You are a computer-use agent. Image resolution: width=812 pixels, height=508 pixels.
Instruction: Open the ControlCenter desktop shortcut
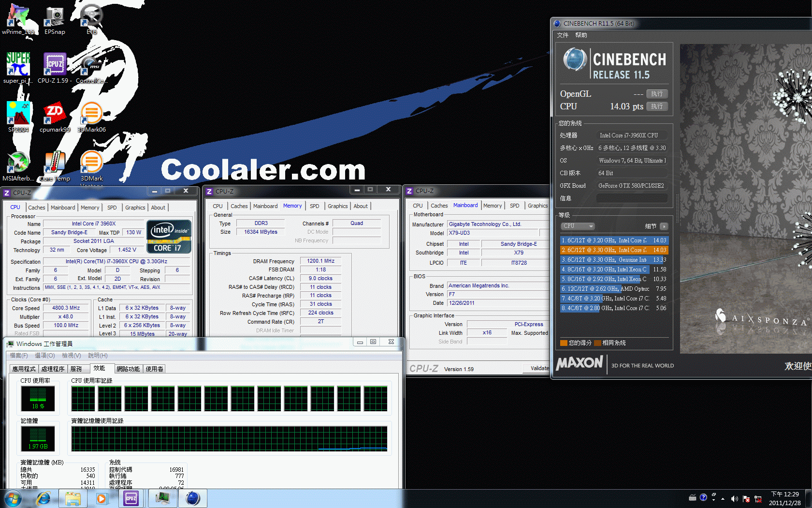91,68
